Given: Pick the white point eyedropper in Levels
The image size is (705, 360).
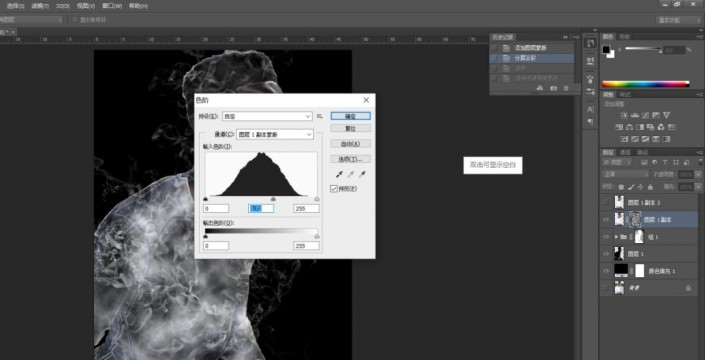Looking at the screenshot, I should pyautogui.click(x=361, y=174).
